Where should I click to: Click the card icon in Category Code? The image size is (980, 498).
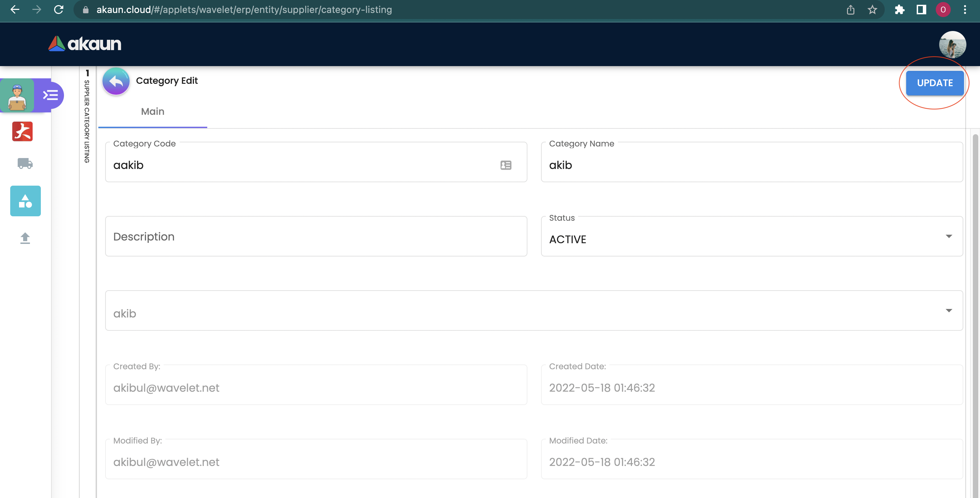pyautogui.click(x=506, y=165)
